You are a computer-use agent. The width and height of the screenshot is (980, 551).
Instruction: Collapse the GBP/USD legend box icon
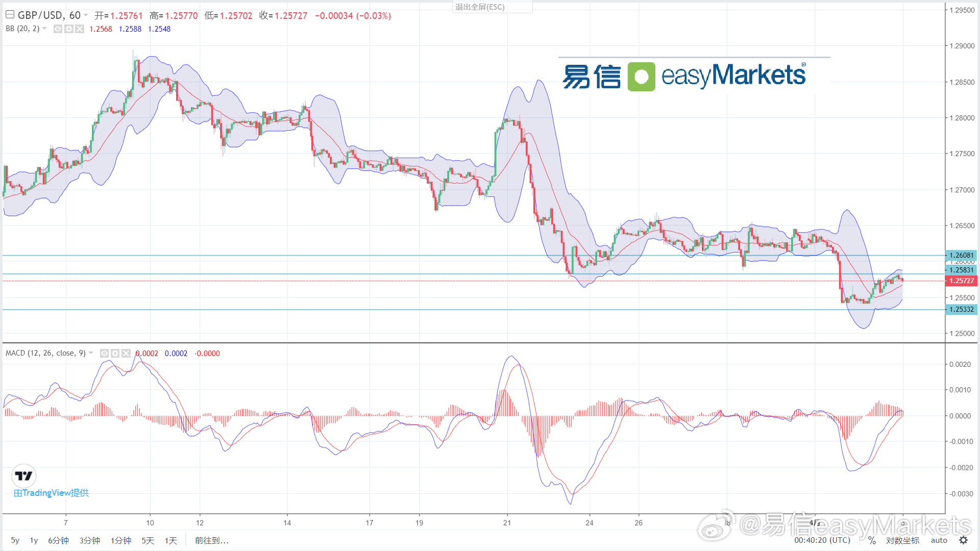10,15
